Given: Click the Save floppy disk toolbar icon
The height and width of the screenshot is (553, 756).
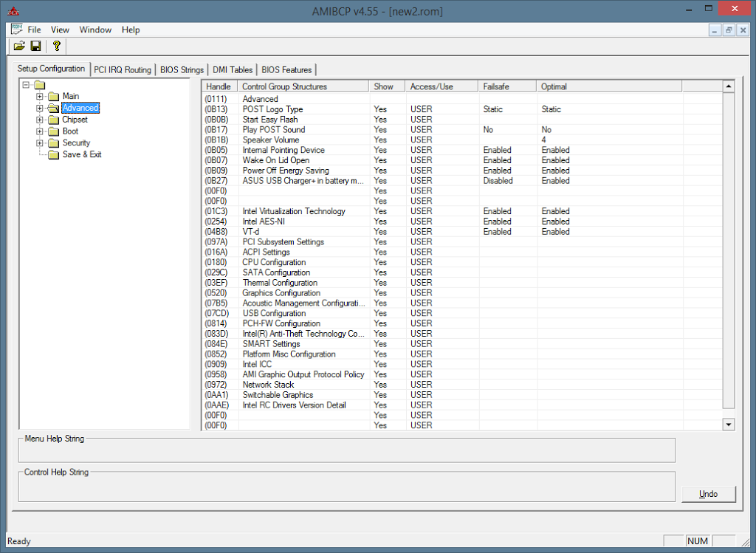Looking at the screenshot, I should pos(35,47).
